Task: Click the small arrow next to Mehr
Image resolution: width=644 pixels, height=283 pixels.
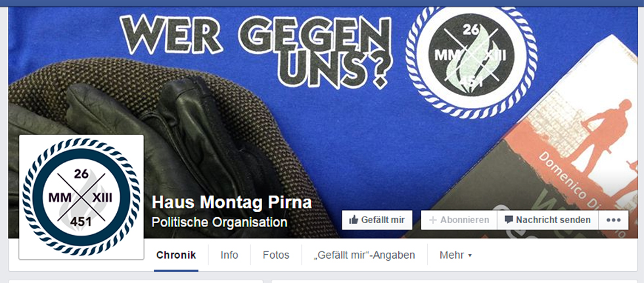Action: pyautogui.click(x=470, y=255)
